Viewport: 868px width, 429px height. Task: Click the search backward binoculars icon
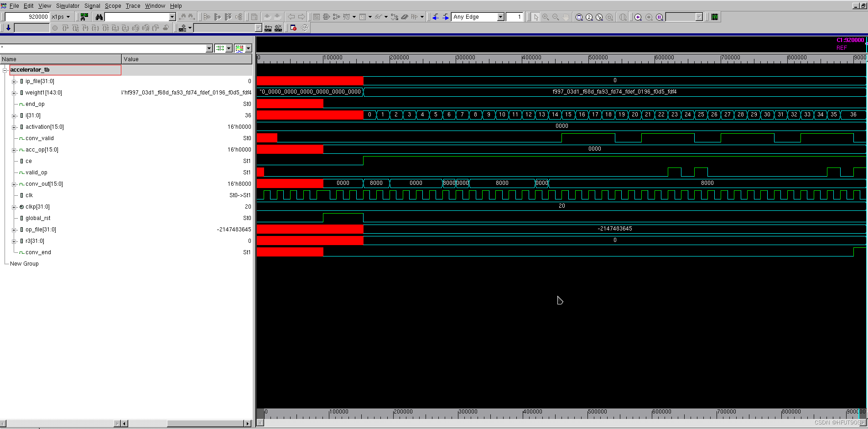(x=182, y=17)
